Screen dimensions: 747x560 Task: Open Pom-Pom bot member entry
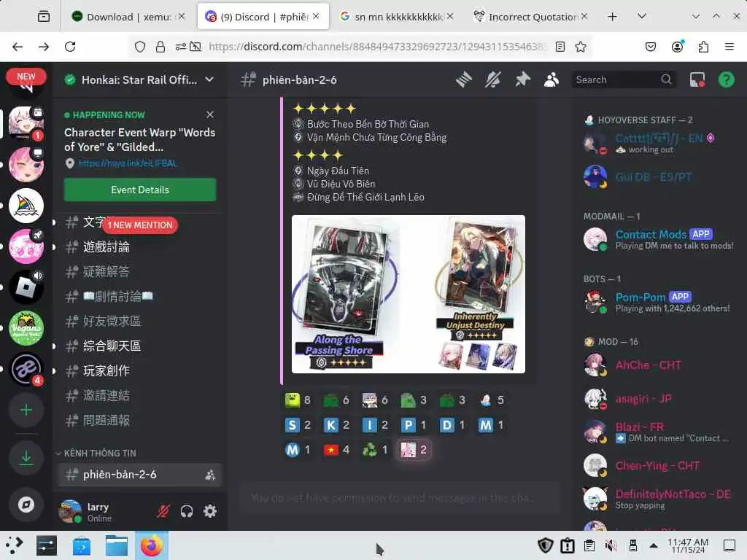659,302
